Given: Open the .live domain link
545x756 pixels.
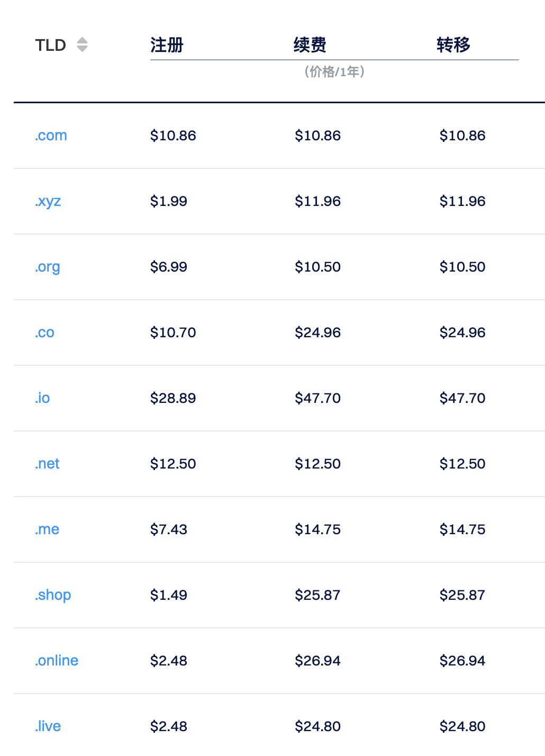Looking at the screenshot, I should pyautogui.click(x=48, y=726).
